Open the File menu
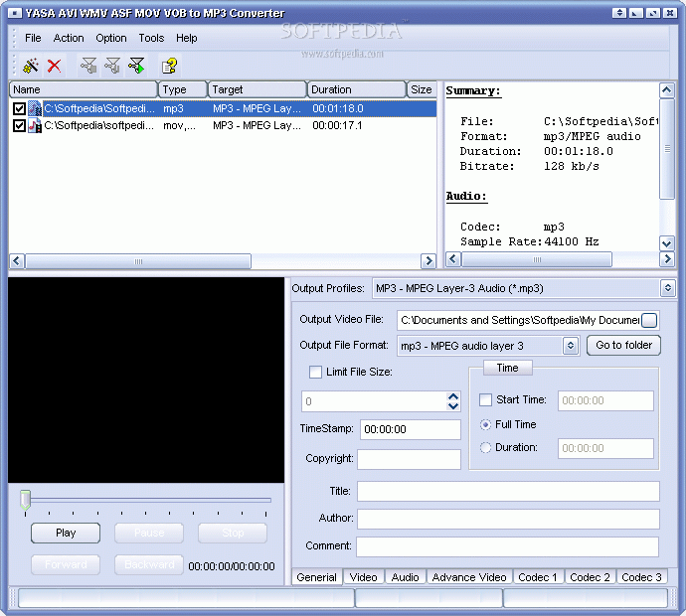686x616 pixels. pyautogui.click(x=33, y=39)
